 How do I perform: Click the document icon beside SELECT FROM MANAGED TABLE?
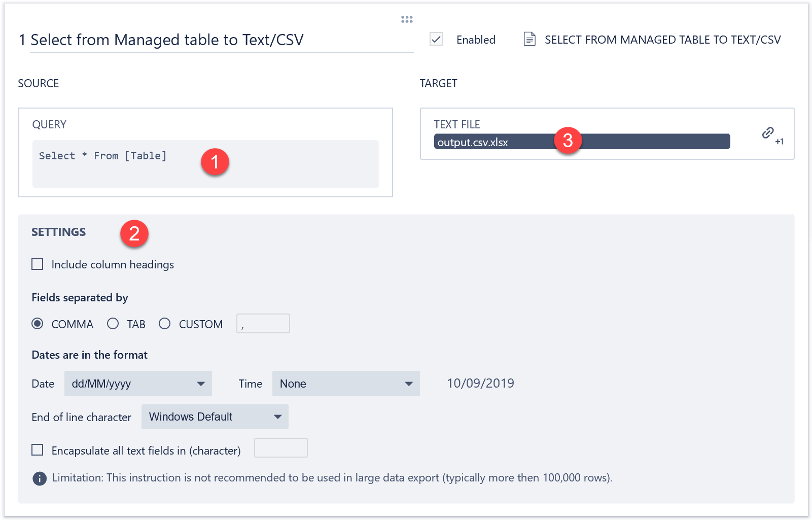click(529, 39)
